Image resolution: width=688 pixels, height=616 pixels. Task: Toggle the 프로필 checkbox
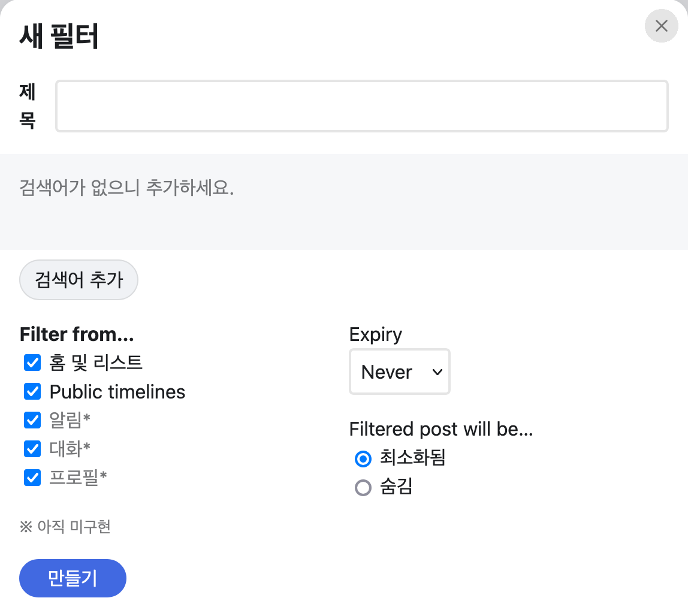(32, 477)
